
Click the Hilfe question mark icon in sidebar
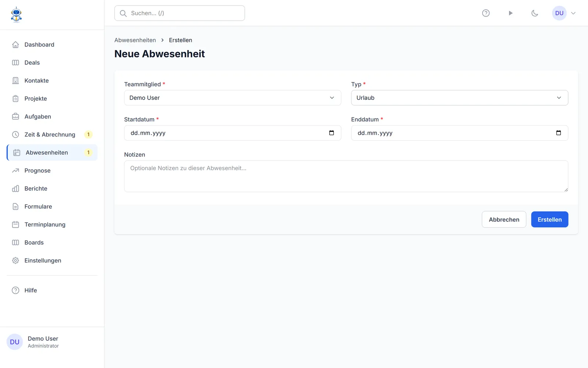[x=15, y=290]
